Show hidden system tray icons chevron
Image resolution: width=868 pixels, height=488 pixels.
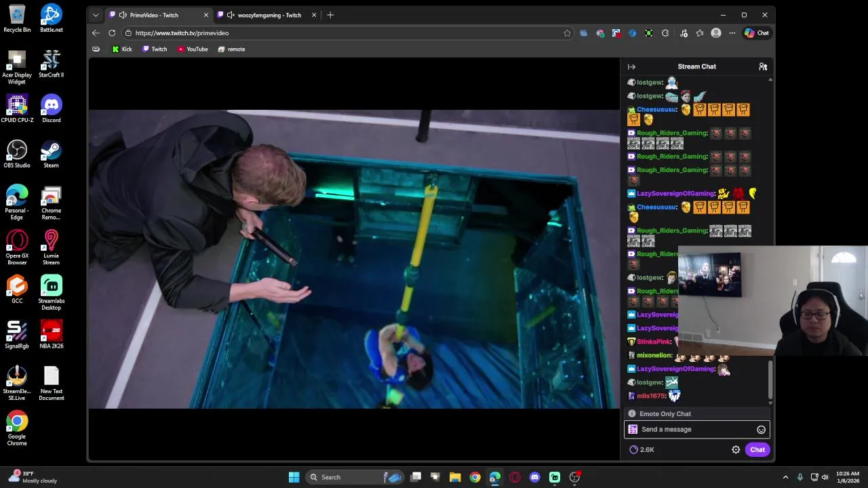point(785,477)
